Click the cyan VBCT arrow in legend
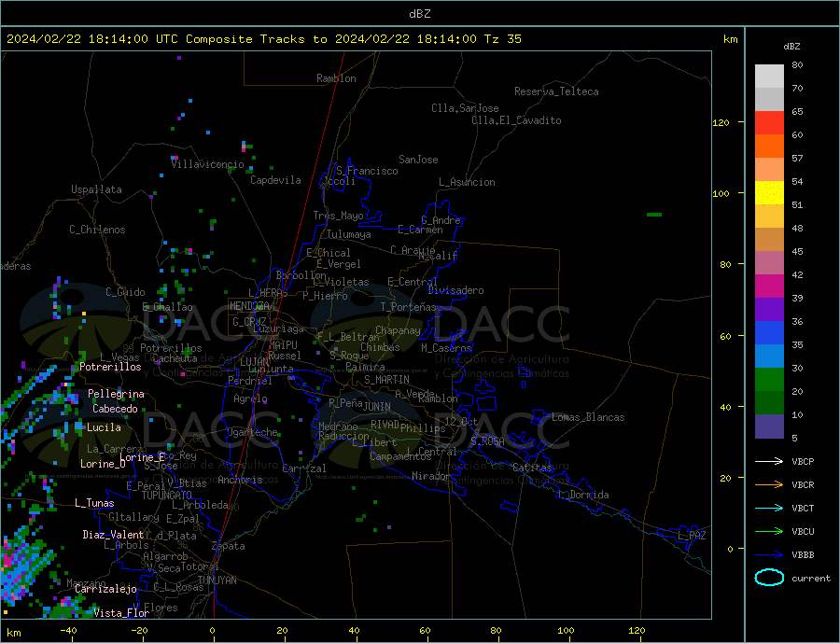 (769, 508)
